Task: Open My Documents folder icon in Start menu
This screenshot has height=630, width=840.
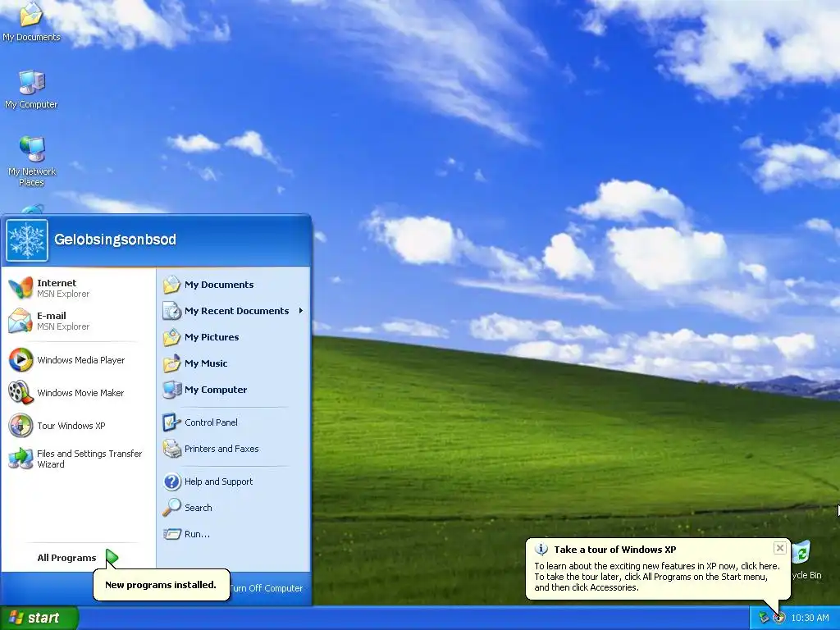Action: pos(171,285)
